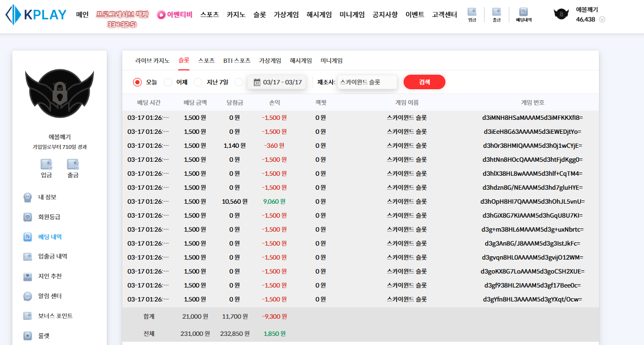Open the 알림 센터 notification icon
Viewport: 644px width, 345px height.
[x=28, y=296]
